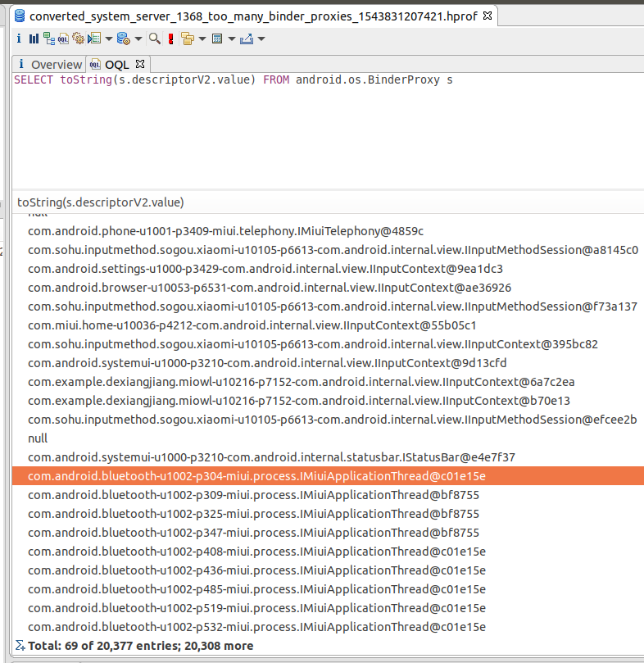Select com.android.browser IInputContext@ae36926 row
Image resolution: width=644 pixels, height=663 pixels.
[x=328, y=288]
